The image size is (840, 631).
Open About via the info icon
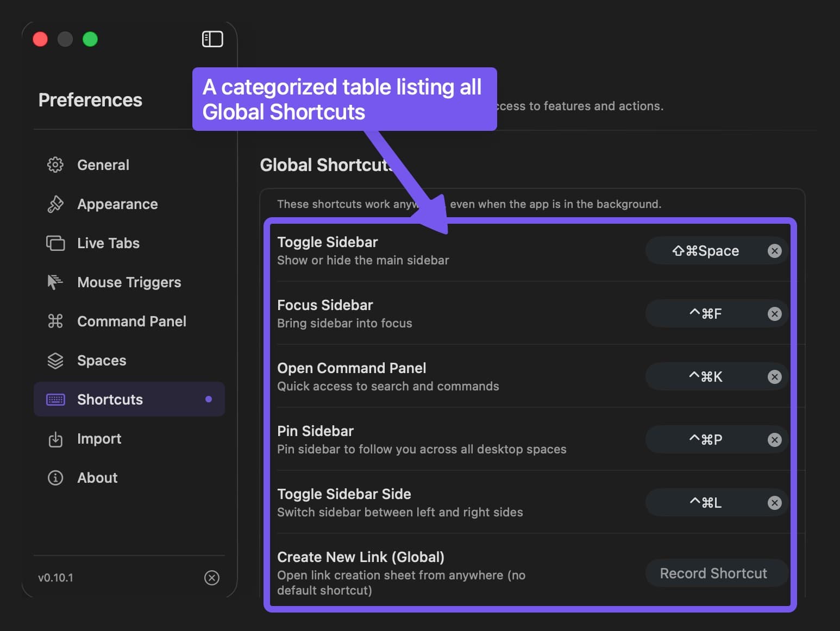pyautogui.click(x=55, y=478)
